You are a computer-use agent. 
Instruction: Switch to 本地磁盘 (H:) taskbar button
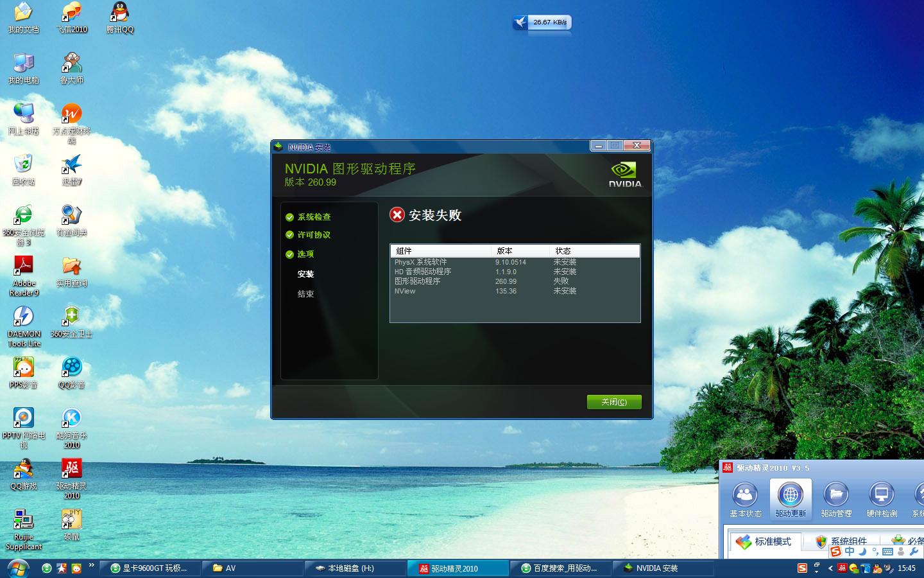point(355,568)
